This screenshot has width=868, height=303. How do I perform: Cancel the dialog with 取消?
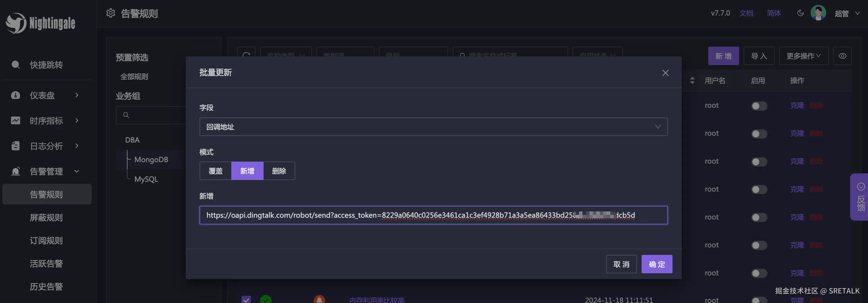[x=621, y=264]
